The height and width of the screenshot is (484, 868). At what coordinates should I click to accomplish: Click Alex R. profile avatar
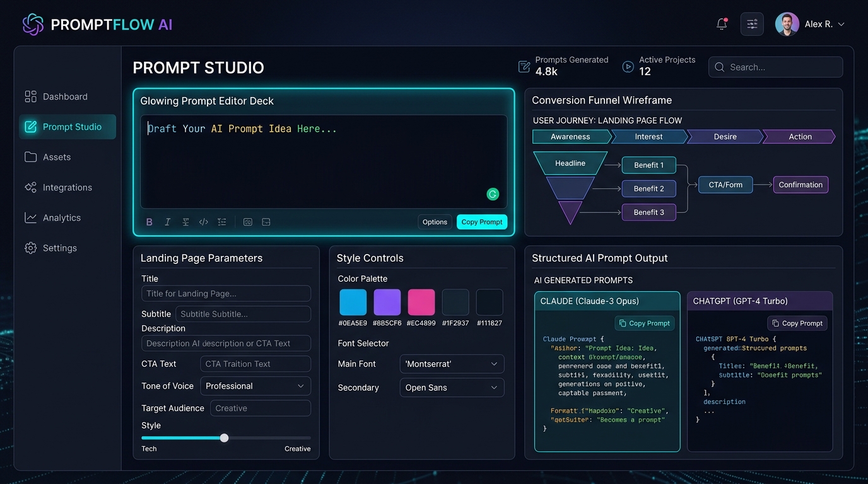(x=787, y=24)
